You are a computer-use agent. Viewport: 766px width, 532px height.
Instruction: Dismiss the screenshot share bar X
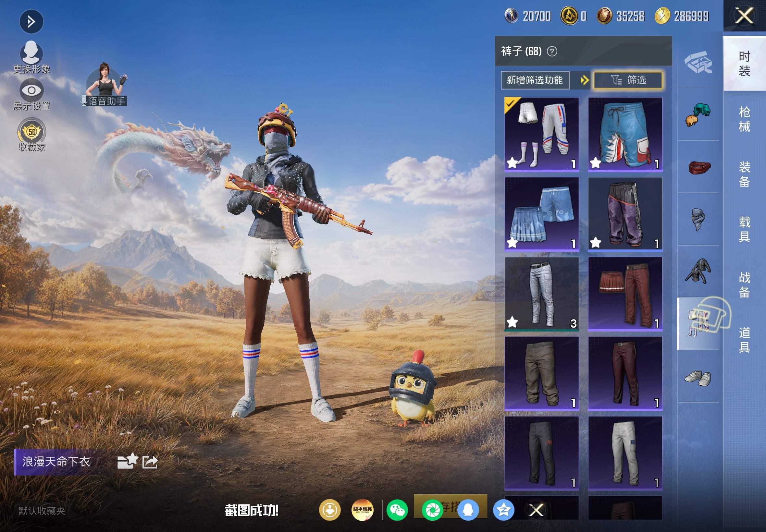pos(537,510)
